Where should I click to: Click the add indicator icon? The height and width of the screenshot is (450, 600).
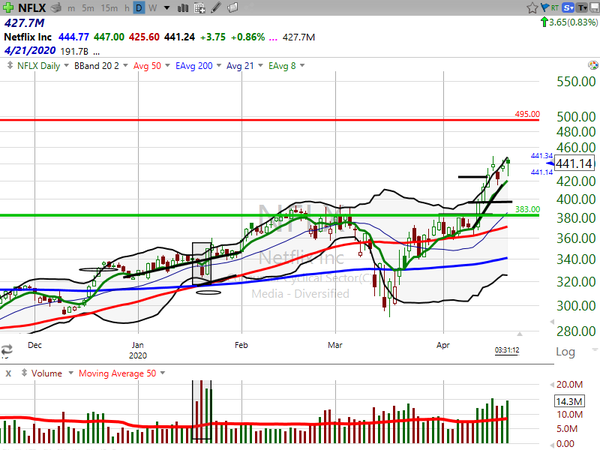pos(199,8)
